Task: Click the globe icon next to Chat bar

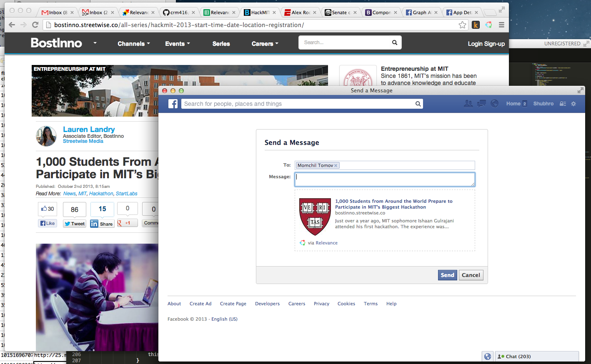Action: (488, 357)
